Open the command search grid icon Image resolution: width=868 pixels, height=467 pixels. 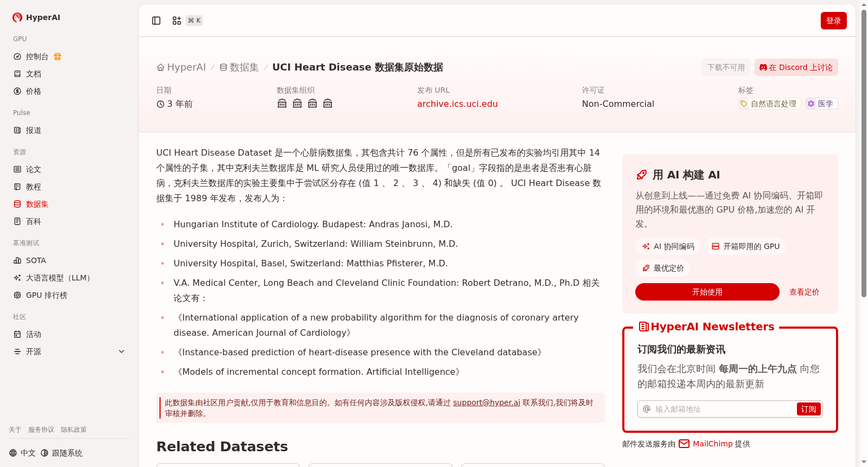(x=177, y=21)
